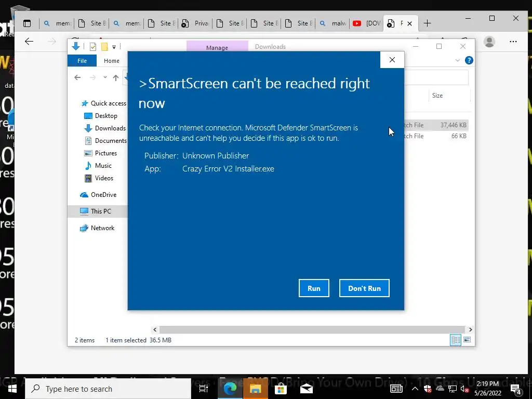Screen dimensions: 532x399
Task: Open File Explorer from the taskbar
Action: 255,389
